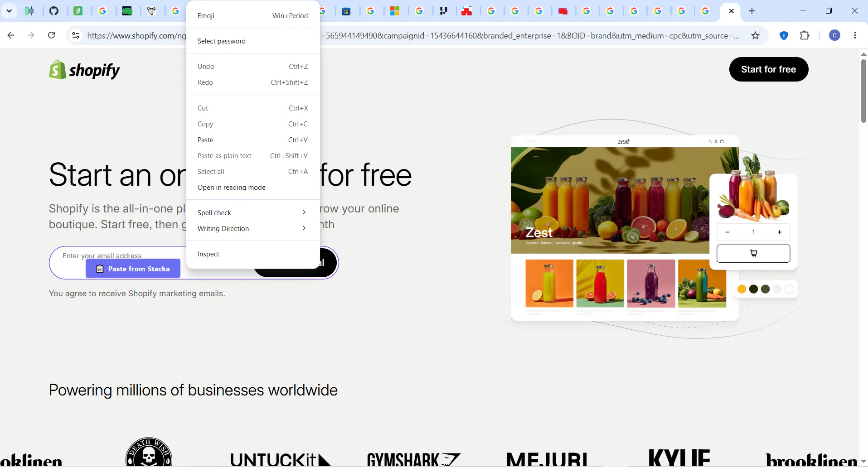Click the Start for free button

point(768,69)
